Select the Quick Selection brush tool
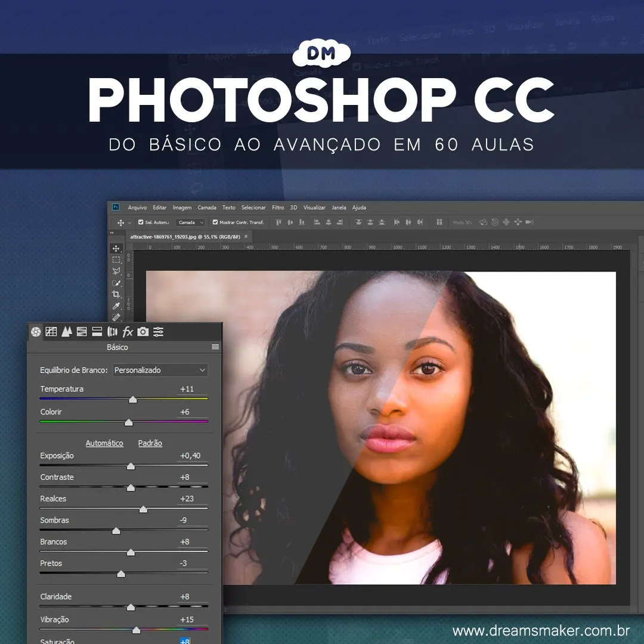 point(116,283)
